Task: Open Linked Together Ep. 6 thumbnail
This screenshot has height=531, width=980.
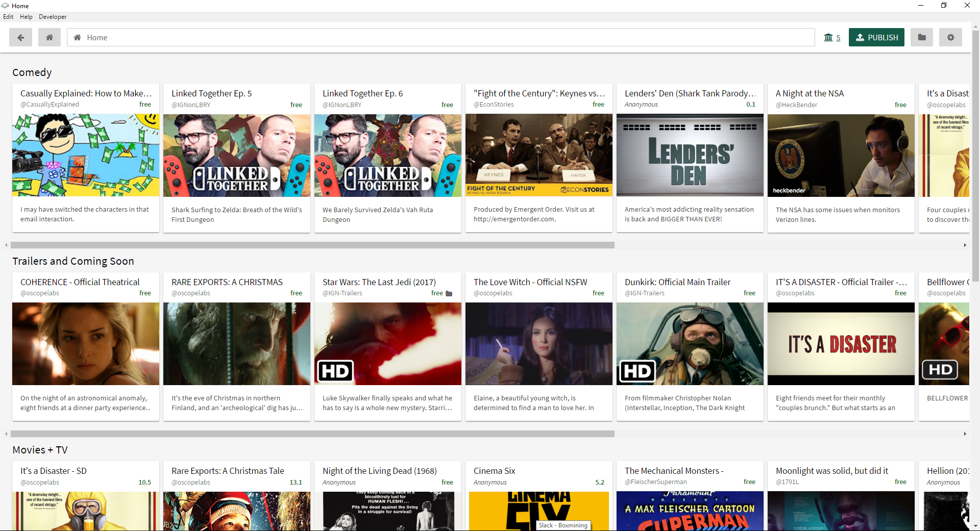Action: pos(388,155)
